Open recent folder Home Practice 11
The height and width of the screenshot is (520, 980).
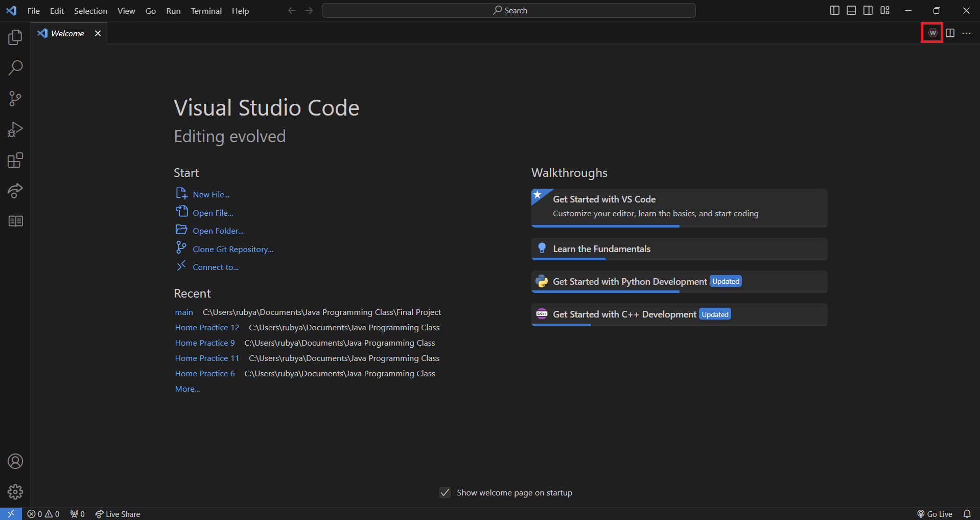click(207, 358)
